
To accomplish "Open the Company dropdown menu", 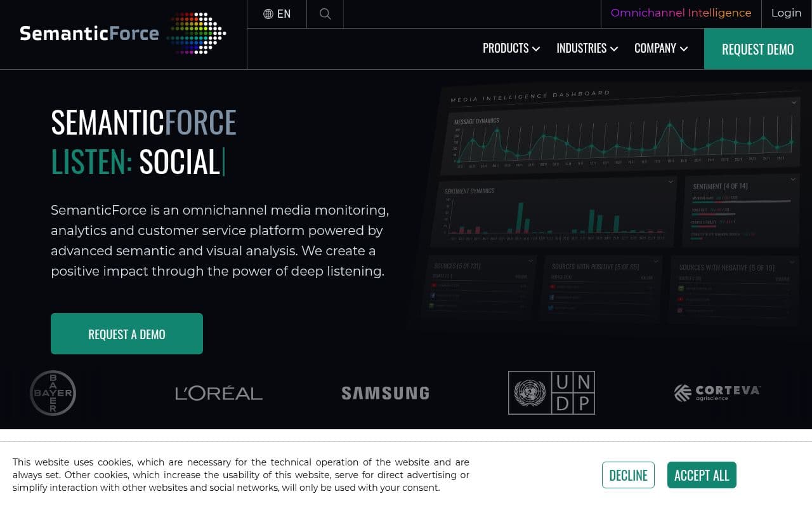I will click(660, 48).
